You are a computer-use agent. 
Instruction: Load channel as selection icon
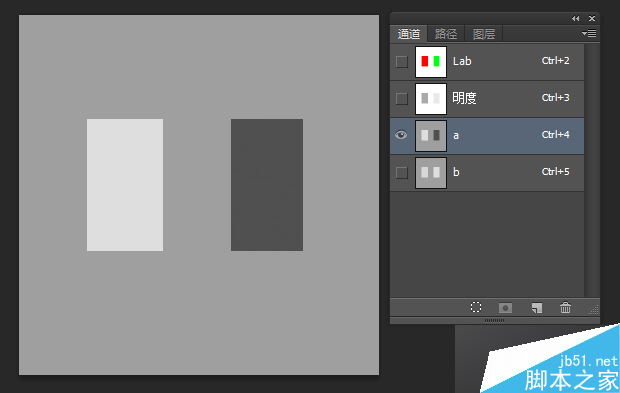[476, 307]
